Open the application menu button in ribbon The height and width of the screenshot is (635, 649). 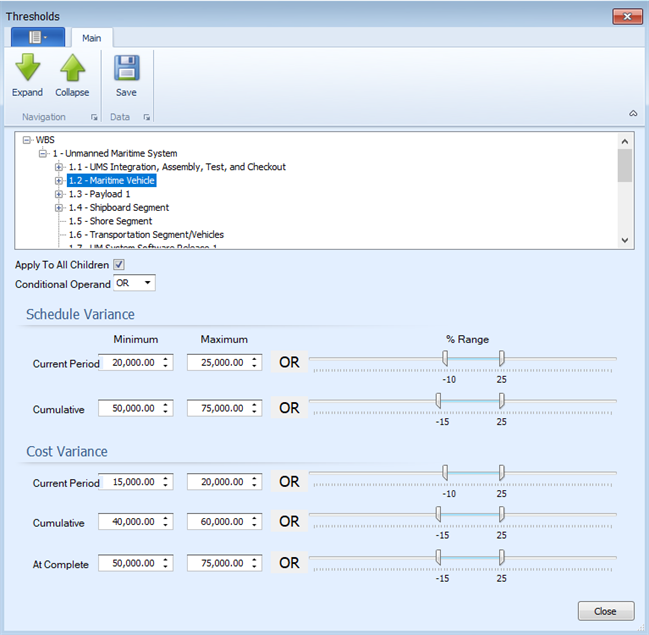[38, 37]
